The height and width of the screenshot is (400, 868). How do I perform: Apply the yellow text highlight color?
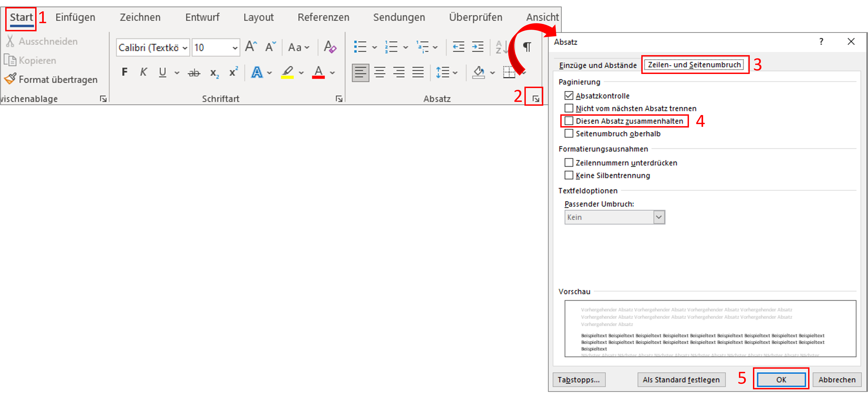(288, 72)
